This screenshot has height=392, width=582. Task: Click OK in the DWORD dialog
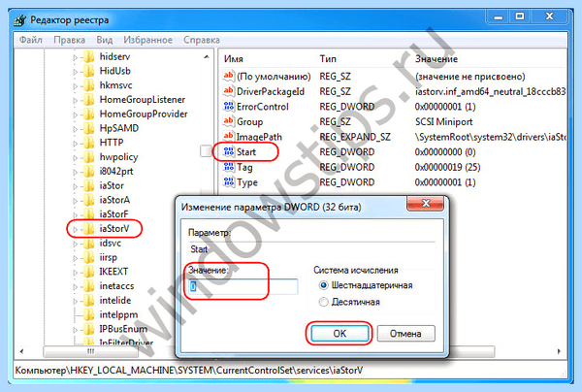click(339, 334)
